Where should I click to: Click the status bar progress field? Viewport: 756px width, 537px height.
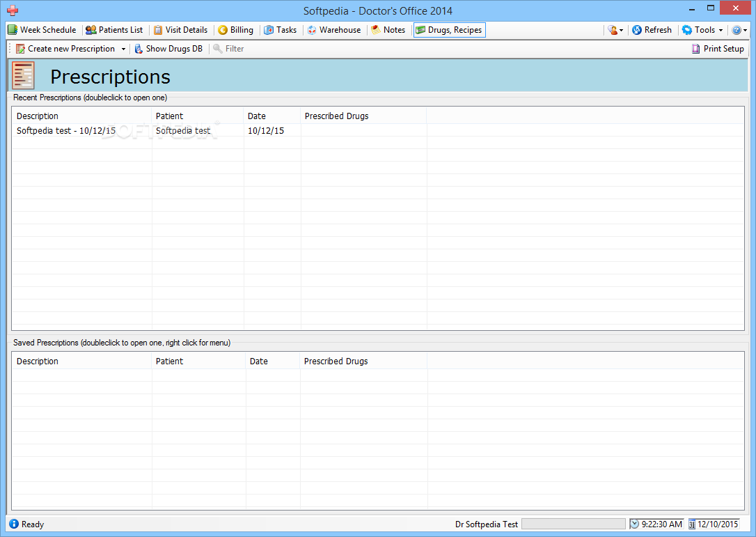[x=574, y=524]
